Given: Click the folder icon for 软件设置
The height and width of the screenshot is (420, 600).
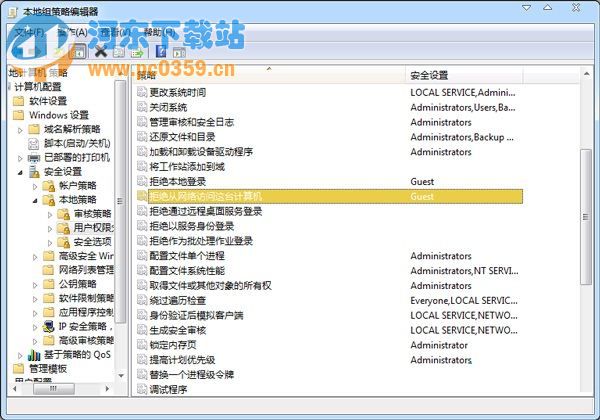Looking at the screenshot, I should (18, 101).
